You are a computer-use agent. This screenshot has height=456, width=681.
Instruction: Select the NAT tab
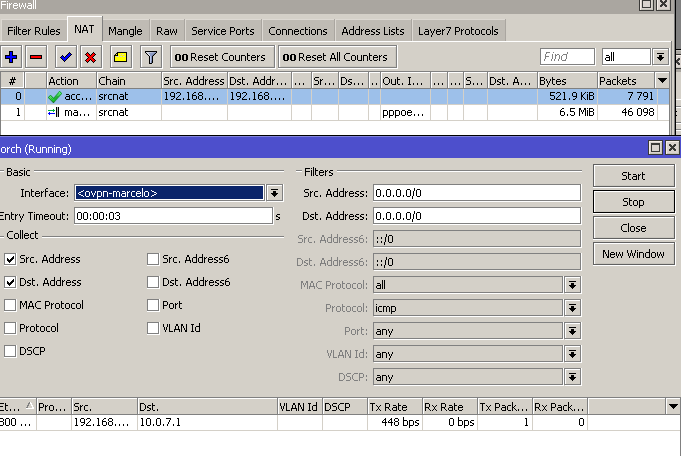(x=84, y=30)
